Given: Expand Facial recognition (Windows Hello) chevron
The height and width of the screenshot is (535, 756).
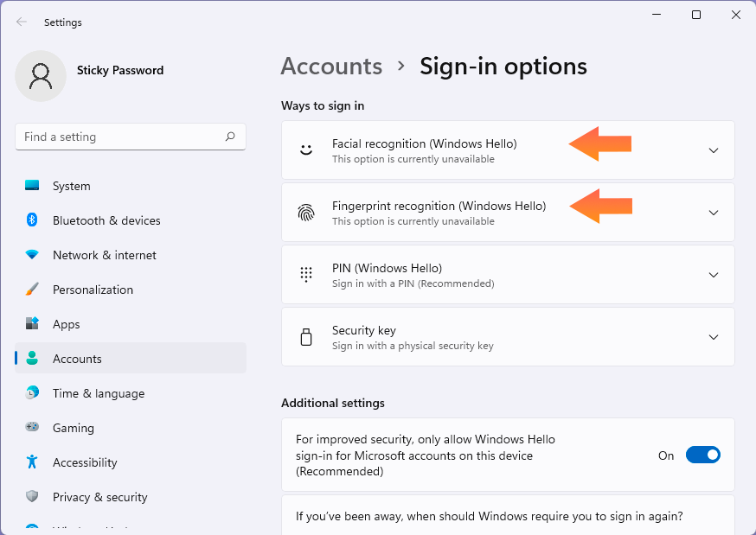Looking at the screenshot, I should pyautogui.click(x=714, y=150).
